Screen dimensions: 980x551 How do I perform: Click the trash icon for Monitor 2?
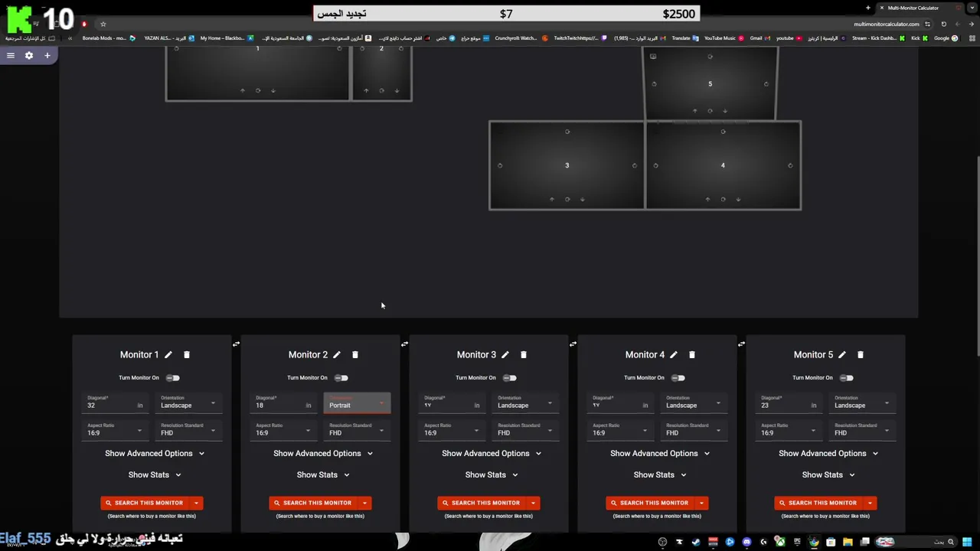click(355, 354)
